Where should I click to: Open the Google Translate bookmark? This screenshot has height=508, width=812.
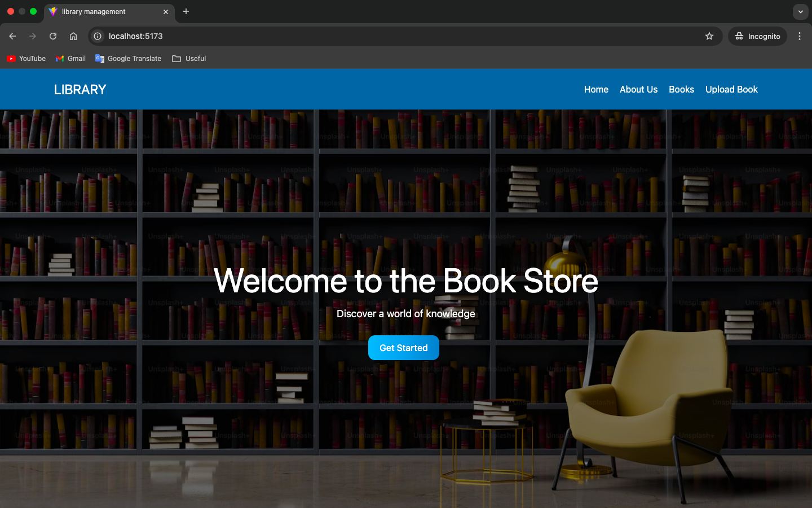tap(129, 59)
